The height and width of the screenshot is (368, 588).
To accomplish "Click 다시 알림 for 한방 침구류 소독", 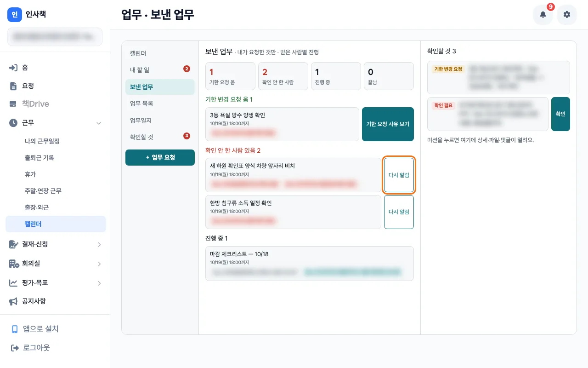I will coord(399,212).
